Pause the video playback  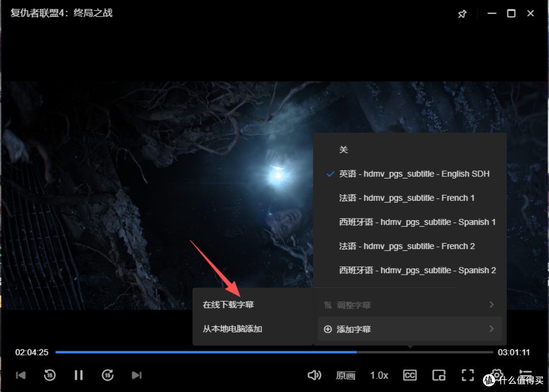[x=79, y=375]
